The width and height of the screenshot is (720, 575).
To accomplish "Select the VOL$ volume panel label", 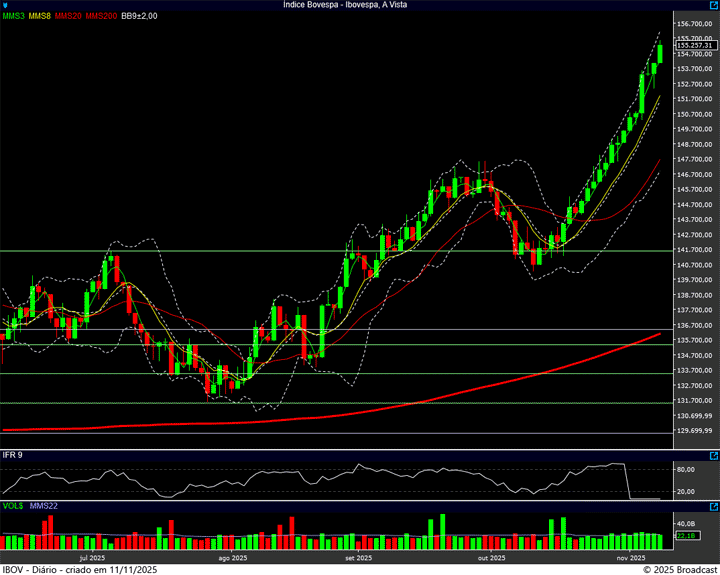I will [13, 506].
